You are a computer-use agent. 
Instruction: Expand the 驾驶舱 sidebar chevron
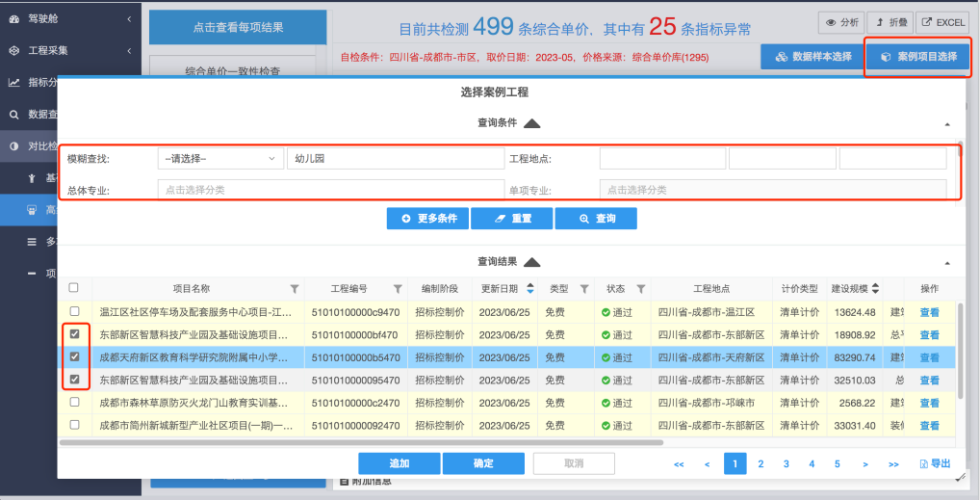pos(129,18)
